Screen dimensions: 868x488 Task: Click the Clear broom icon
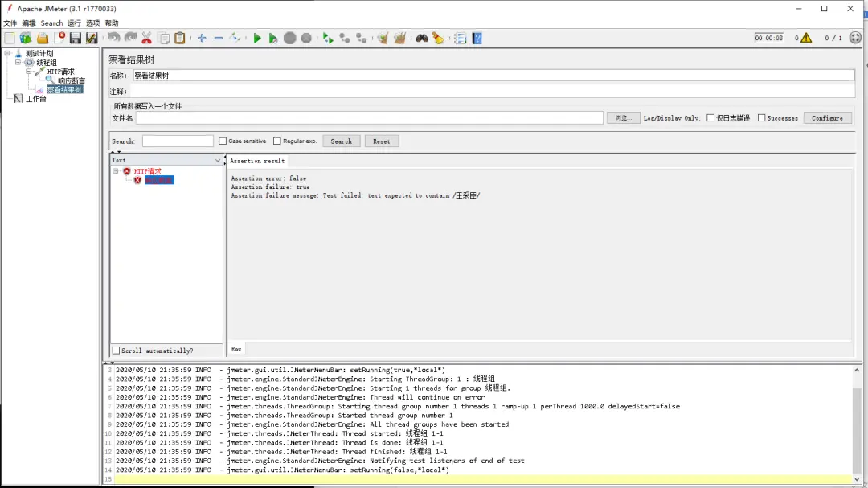[x=383, y=39]
